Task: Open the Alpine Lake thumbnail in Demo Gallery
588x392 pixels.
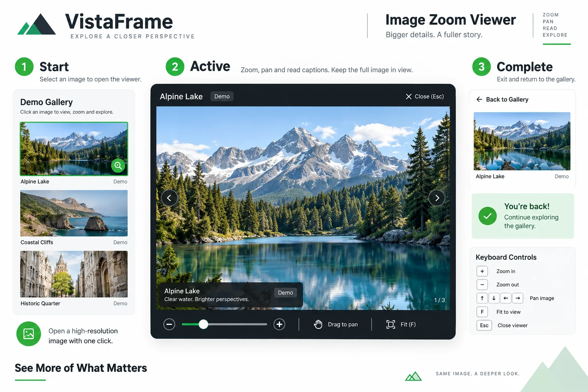Action: click(74, 149)
